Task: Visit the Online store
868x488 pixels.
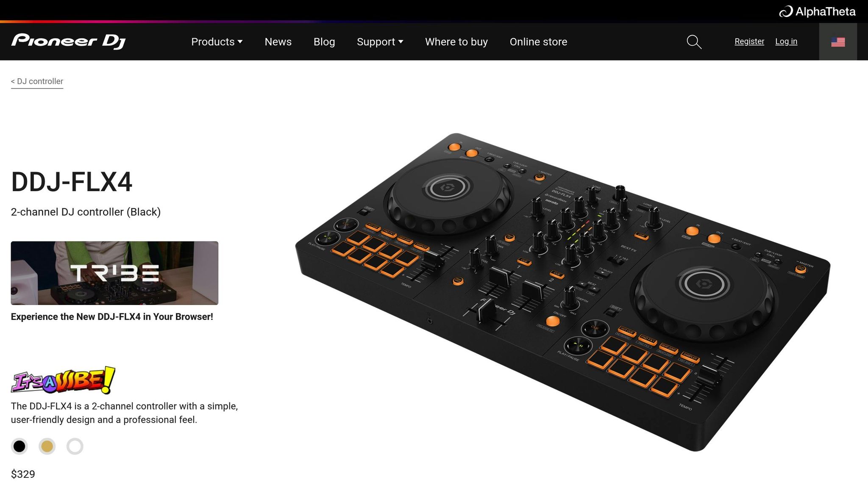Action: pyautogui.click(x=538, y=42)
